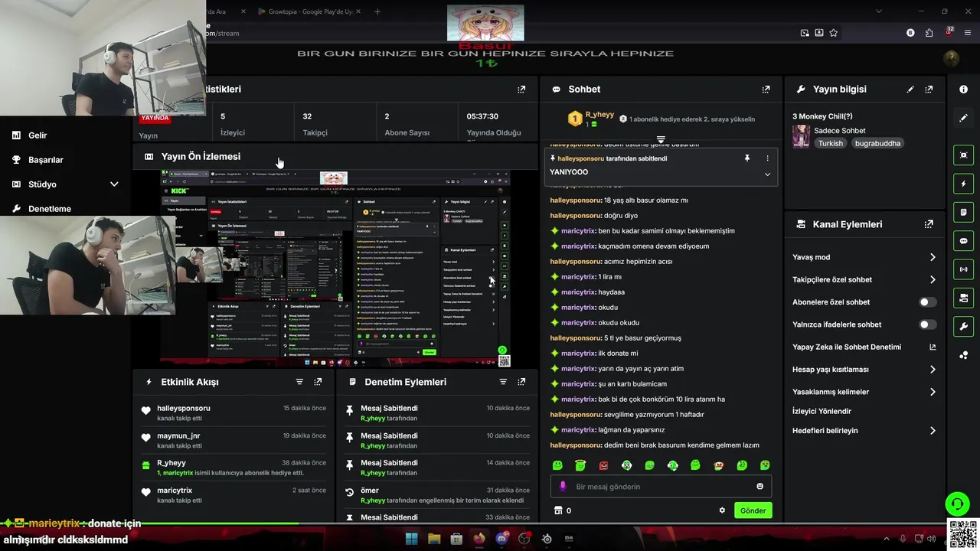Pop out the Etkinlik Akışı panel
Image resolution: width=980 pixels, height=551 pixels.
tap(318, 382)
